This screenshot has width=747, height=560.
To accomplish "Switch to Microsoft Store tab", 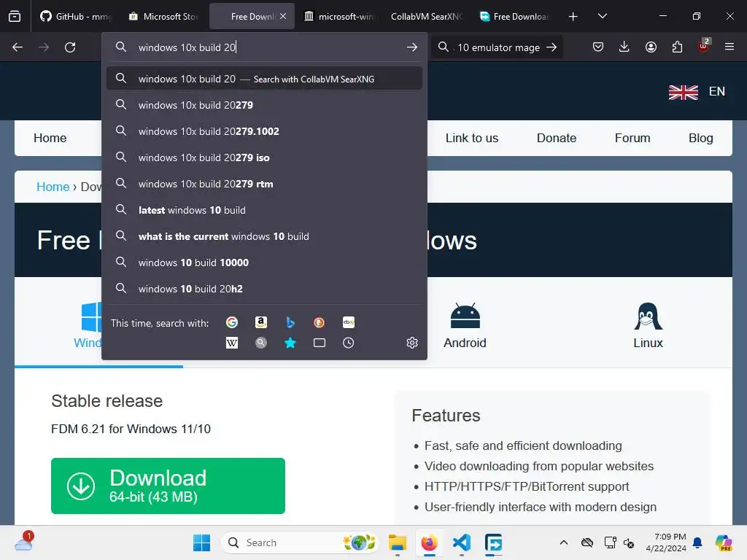I will [x=163, y=16].
